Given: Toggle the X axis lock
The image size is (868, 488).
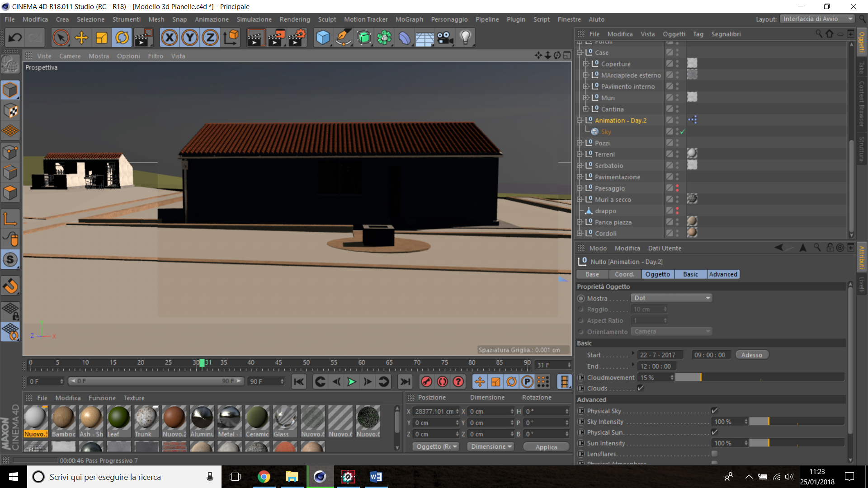Looking at the screenshot, I should tap(170, 38).
